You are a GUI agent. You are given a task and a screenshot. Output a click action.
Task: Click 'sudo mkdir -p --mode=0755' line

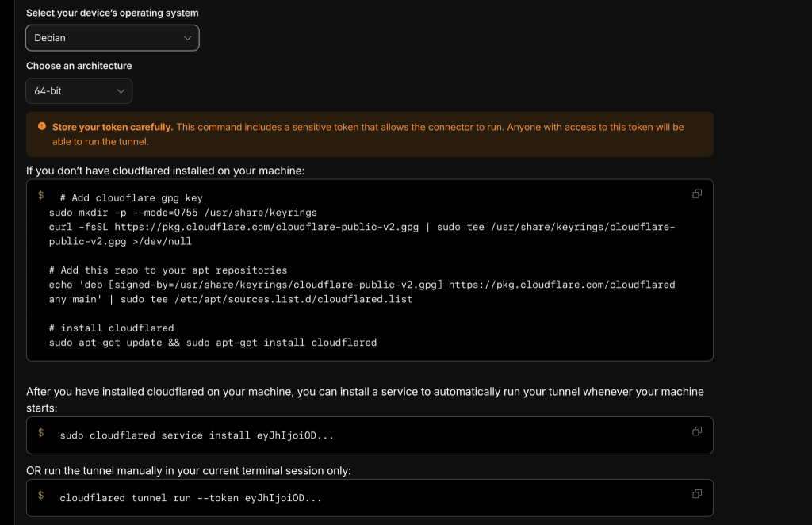click(183, 213)
